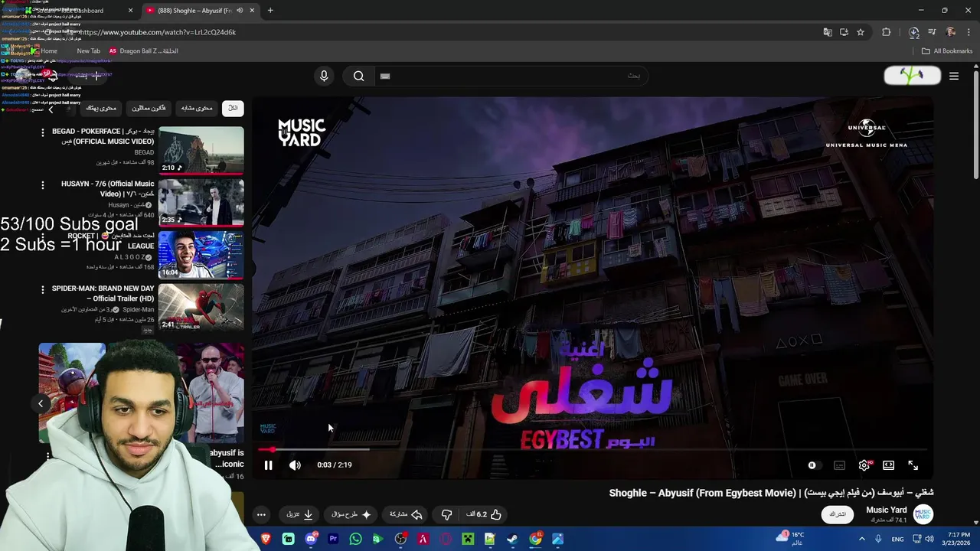Screen dimensions: 980x551
Task: Open the Steam taskbar icon
Action: (512, 540)
